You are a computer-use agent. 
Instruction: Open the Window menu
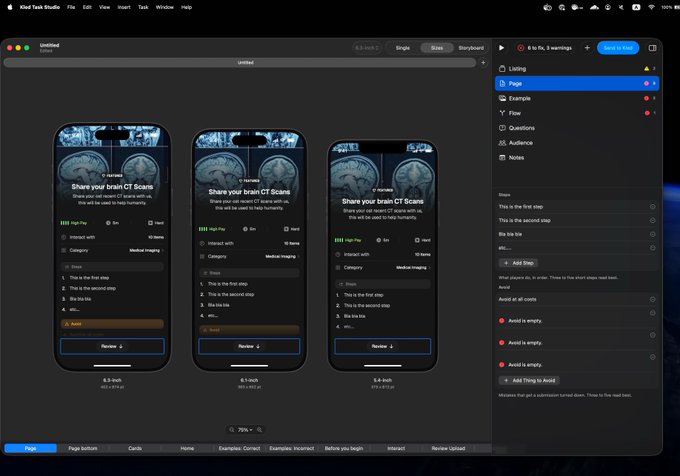click(165, 7)
